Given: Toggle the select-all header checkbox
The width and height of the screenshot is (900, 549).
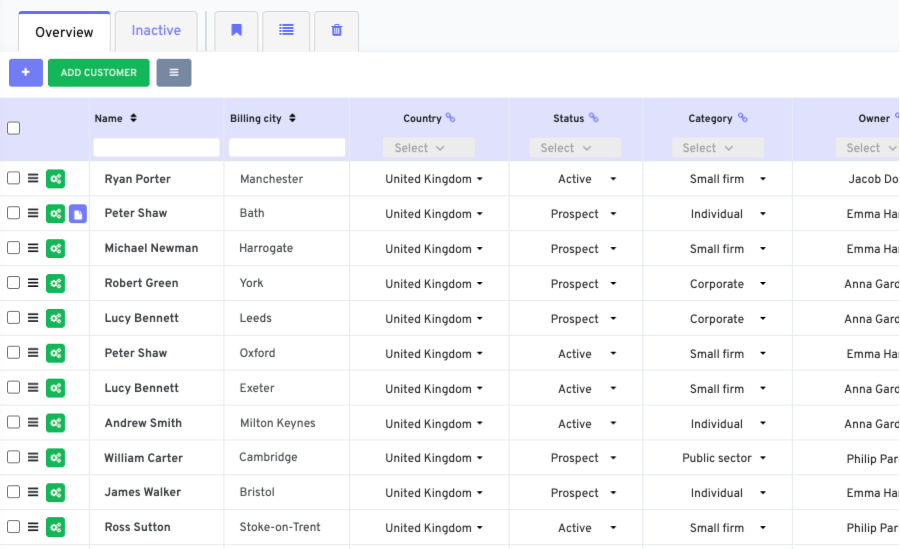Looking at the screenshot, I should click(x=13, y=128).
